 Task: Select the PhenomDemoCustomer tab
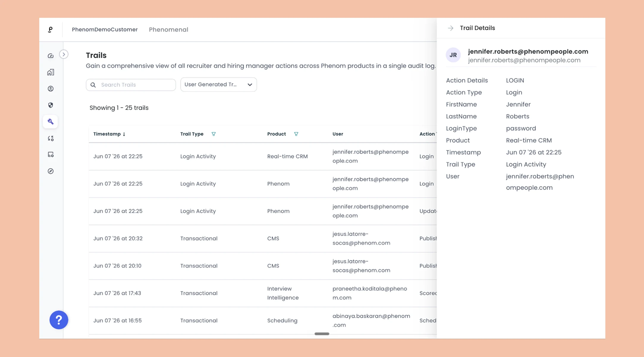point(105,29)
